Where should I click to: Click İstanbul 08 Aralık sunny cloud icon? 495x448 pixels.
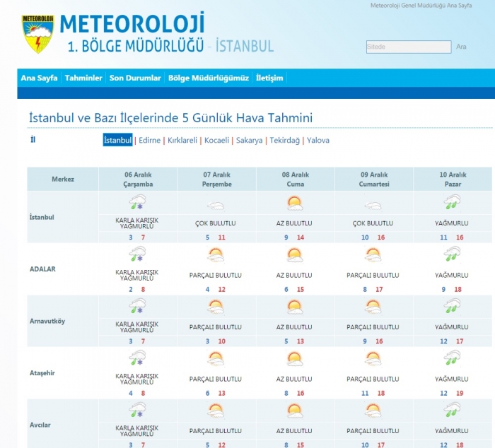(295, 204)
